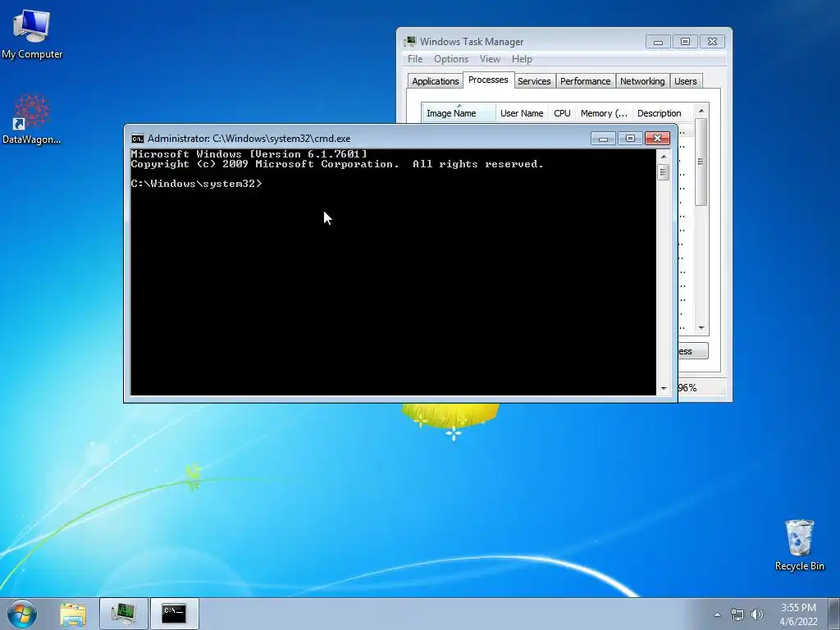Maximize the Windows Task Manager window
840x630 pixels.
685,42
